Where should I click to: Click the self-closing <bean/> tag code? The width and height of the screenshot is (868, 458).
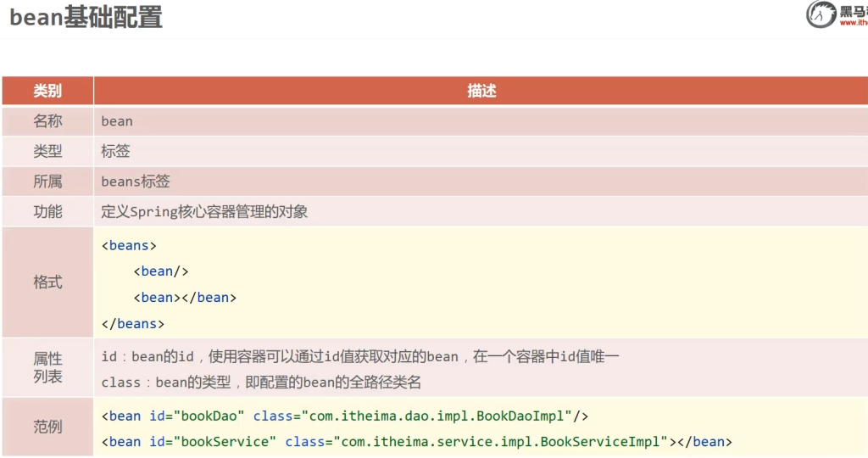[160, 271]
